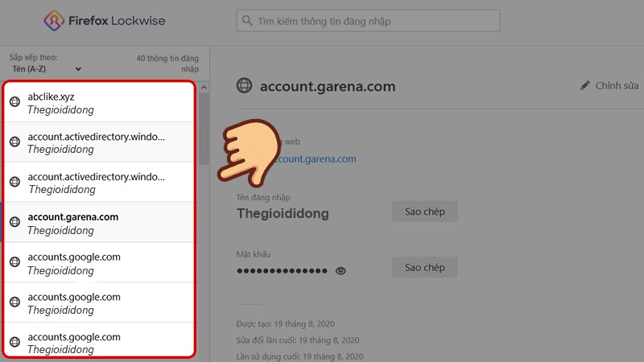Select the abclike.xyz login entry
The image size is (644, 362).
tap(98, 103)
